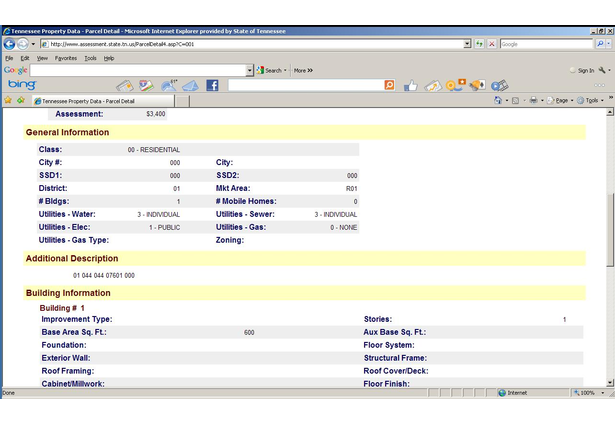Open the Tools menu in menu bar
This screenshot has width=615, height=424.
coord(90,58)
